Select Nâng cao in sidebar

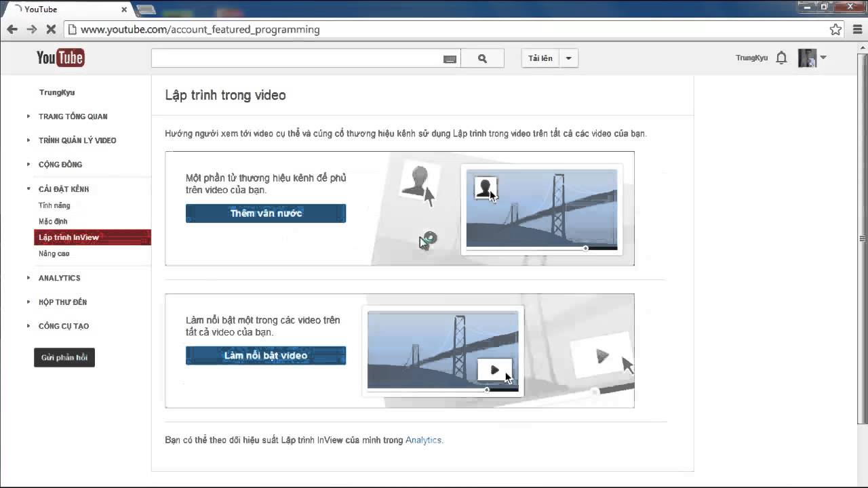pyautogui.click(x=54, y=253)
